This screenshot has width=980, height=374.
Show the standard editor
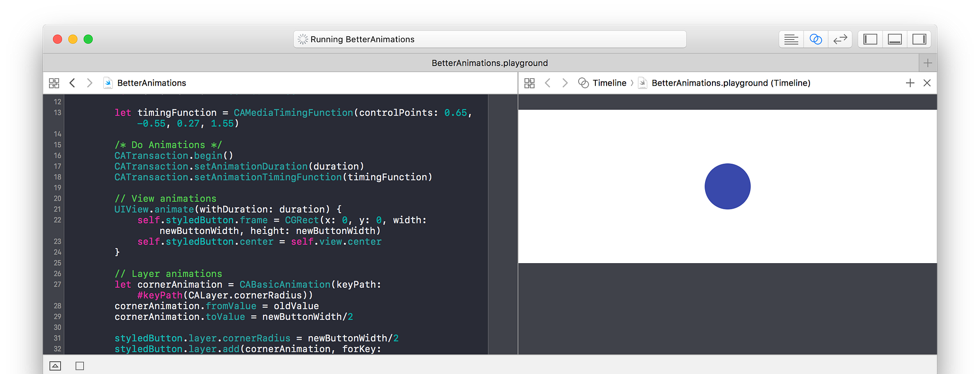pyautogui.click(x=791, y=39)
